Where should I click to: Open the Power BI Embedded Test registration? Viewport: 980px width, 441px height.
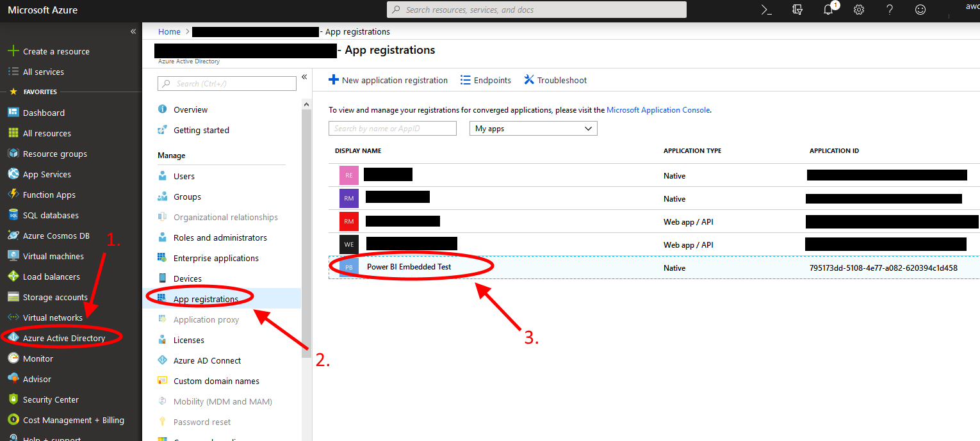(x=409, y=267)
